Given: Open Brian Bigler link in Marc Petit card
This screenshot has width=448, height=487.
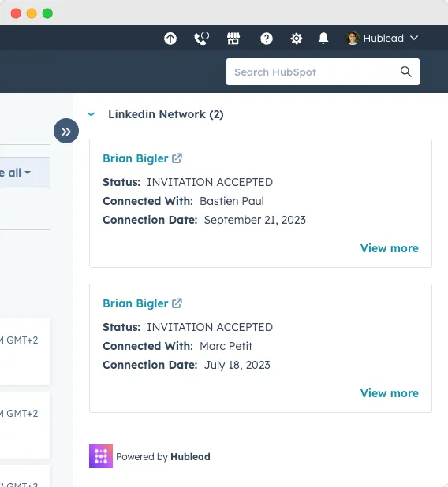Looking at the screenshot, I should pyautogui.click(x=136, y=303).
